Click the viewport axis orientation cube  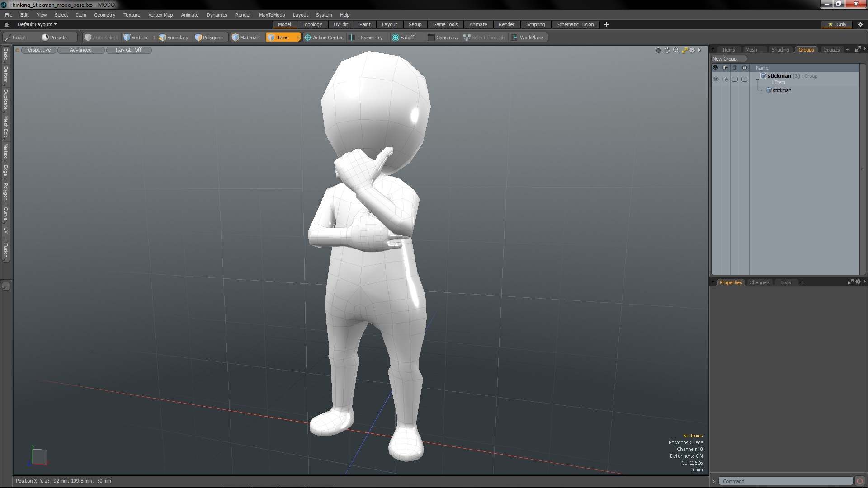click(x=39, y=456)
